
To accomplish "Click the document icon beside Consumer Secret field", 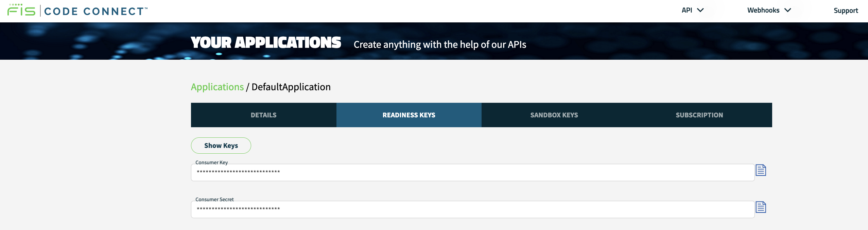I will 761,207.
